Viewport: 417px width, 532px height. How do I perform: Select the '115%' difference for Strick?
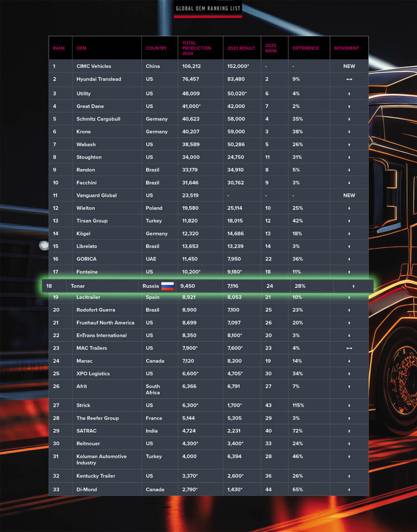pyautogui.click(x=298, y=405)
